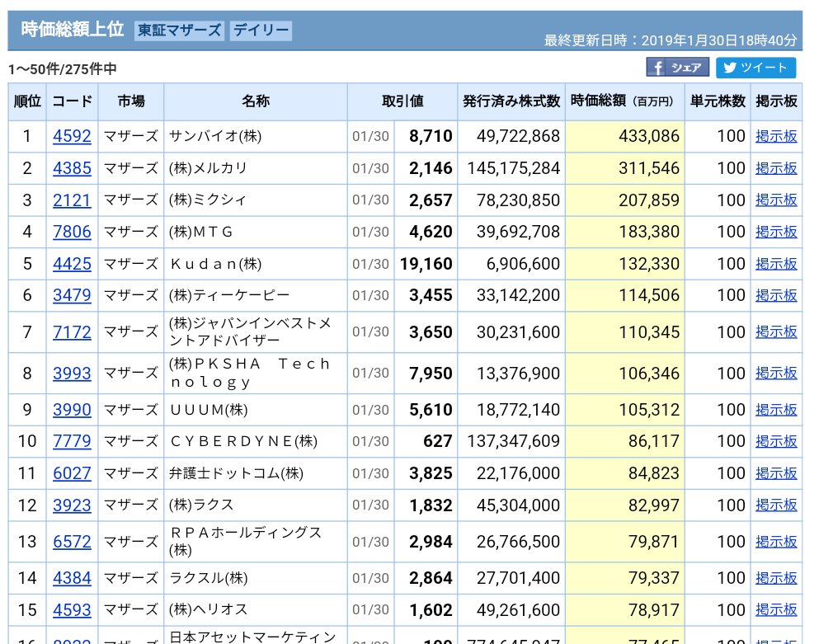Click the 時価総額上位 page title
The height and width of the screenshot is (644, 819).
(x=72, y=29)
